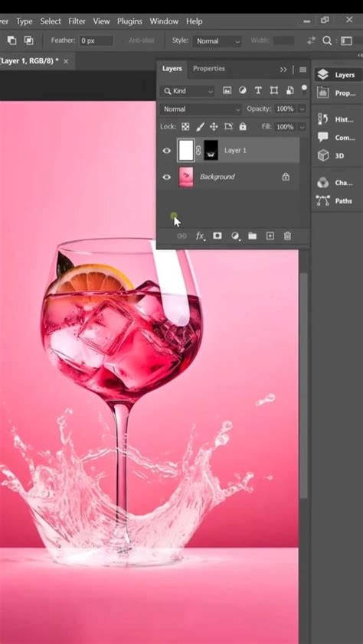The height and width of the screenshot is (644, 363).
Task: Filter for type layers icon
Action: click(258, 91)
